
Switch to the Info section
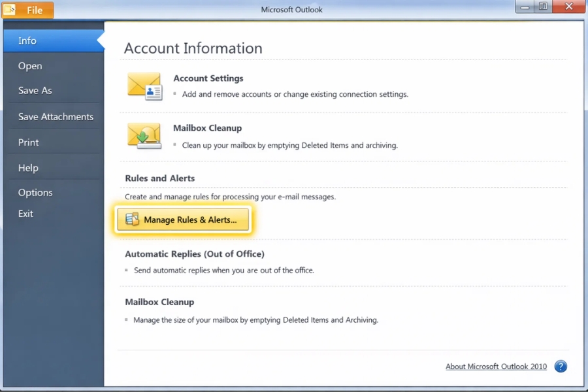[27, 40]
